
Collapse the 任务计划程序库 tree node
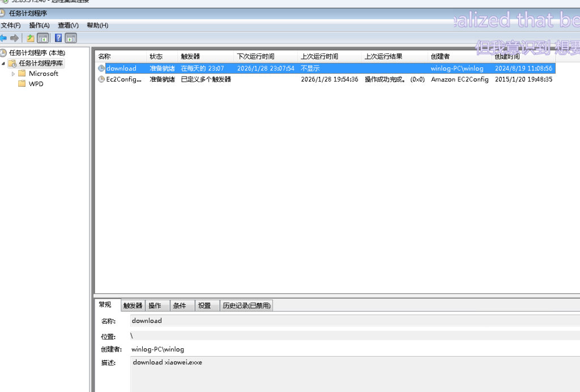[3, 63]
